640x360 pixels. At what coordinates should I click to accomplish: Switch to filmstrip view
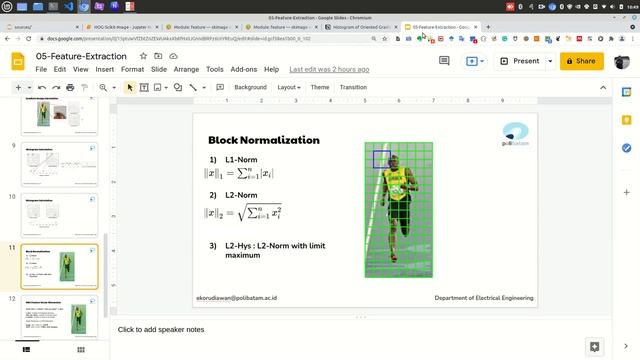(27, 349)
